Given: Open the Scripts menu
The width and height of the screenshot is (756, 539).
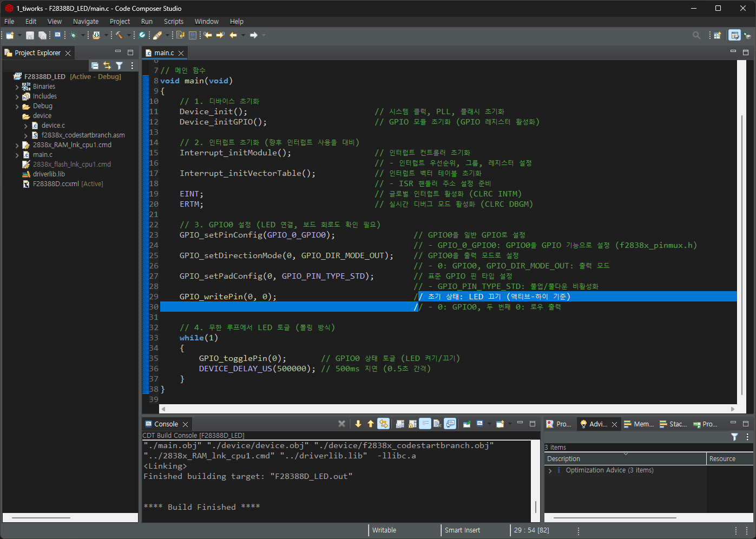Looking at the screenshot, I should tap(174, 22).
